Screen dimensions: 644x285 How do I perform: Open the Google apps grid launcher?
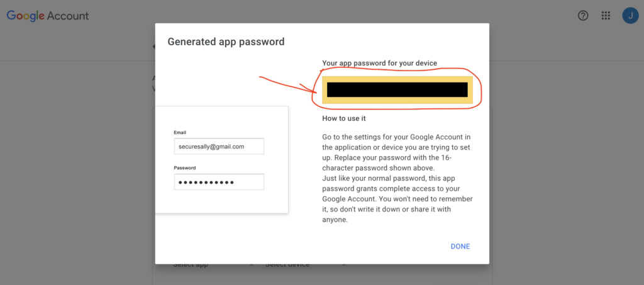click(606, 16)
